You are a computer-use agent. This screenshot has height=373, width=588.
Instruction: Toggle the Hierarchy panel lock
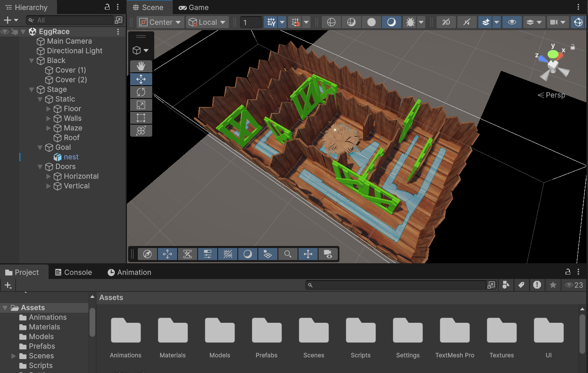coord(107,7)
